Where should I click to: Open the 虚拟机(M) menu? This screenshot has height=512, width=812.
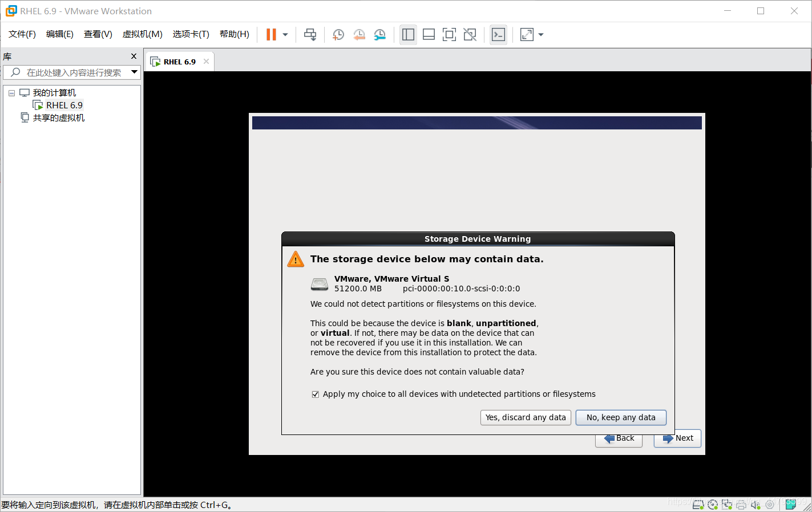pyautogui.click(x=143, y=34)
